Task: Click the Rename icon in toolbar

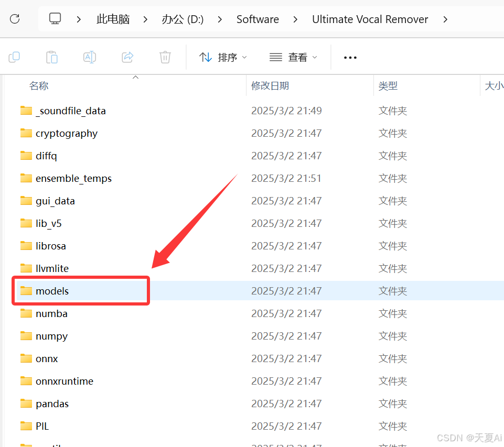Action: (x=89, y=57)
